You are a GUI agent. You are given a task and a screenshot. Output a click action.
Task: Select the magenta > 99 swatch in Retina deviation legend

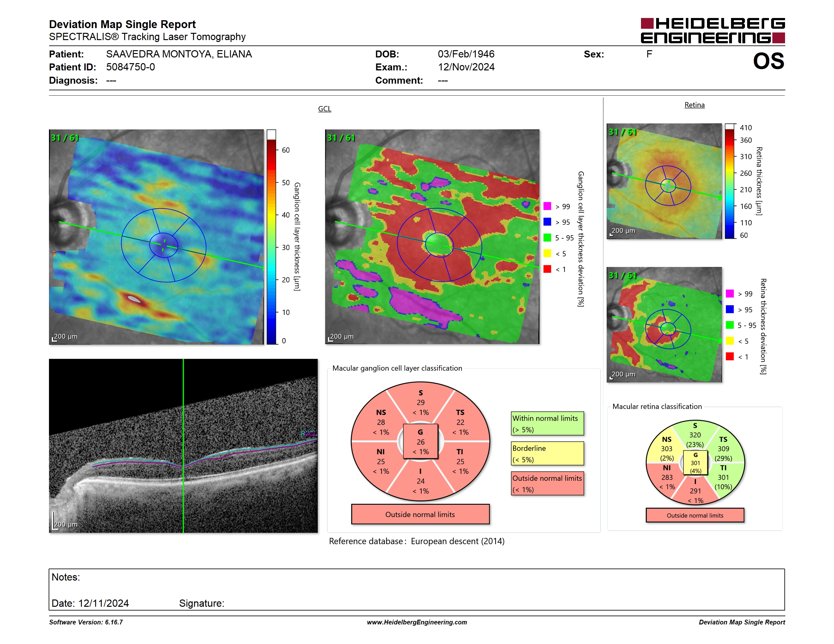(729, 293)
